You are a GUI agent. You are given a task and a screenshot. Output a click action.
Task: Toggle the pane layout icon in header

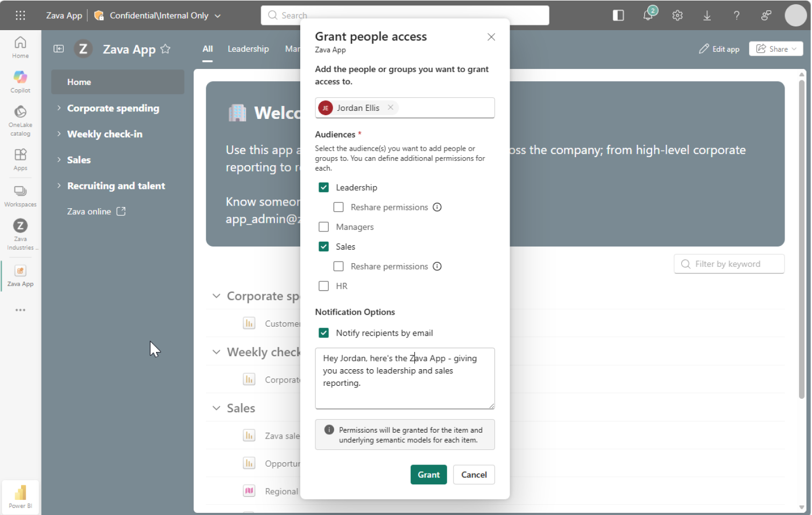click(x=618, y=16)
